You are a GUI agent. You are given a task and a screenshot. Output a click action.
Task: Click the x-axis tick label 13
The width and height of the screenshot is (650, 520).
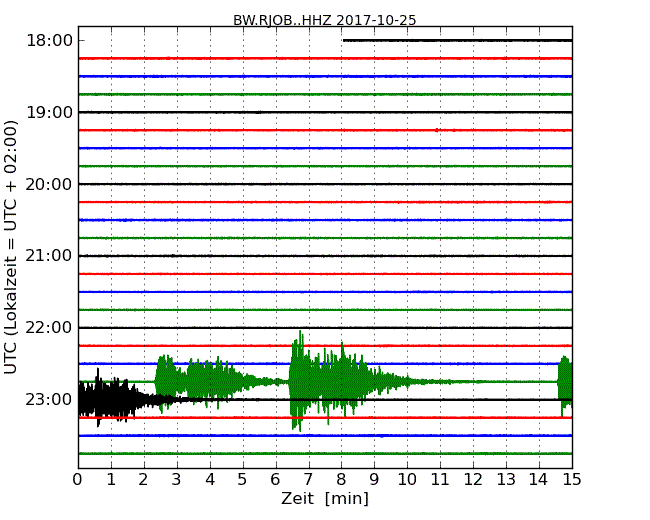pyautogui.click(x=506, y=480)
